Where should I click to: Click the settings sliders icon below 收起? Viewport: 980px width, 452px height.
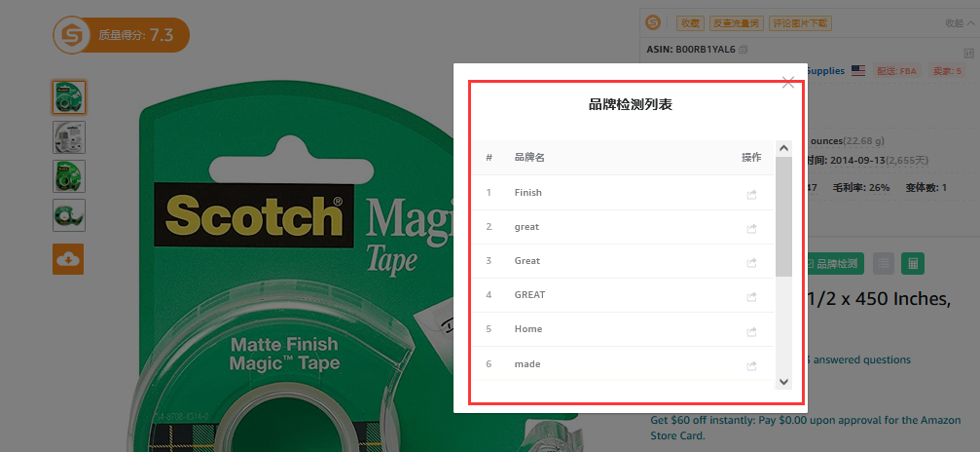tap(968, 53)
